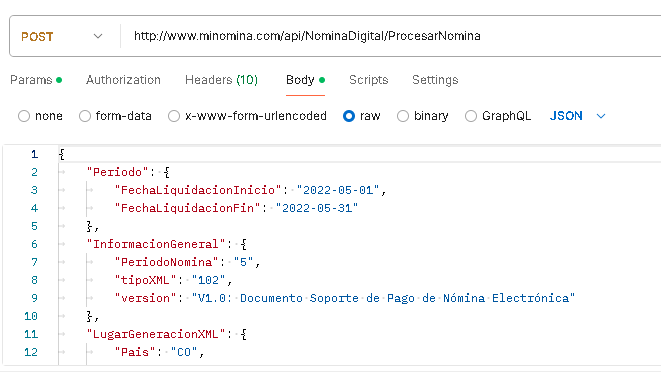Click the "2022-05-01" value

tap(338, 190)
